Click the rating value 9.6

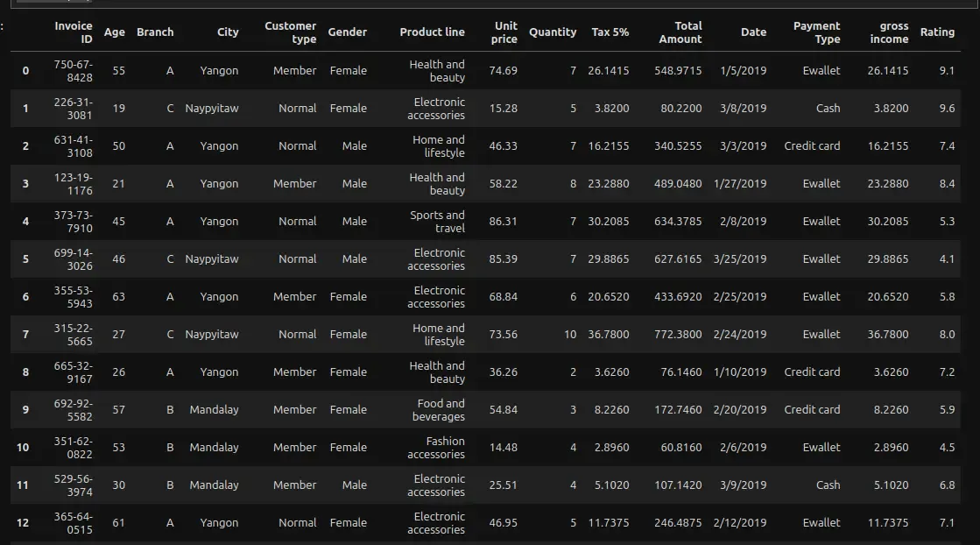[946, 109]
